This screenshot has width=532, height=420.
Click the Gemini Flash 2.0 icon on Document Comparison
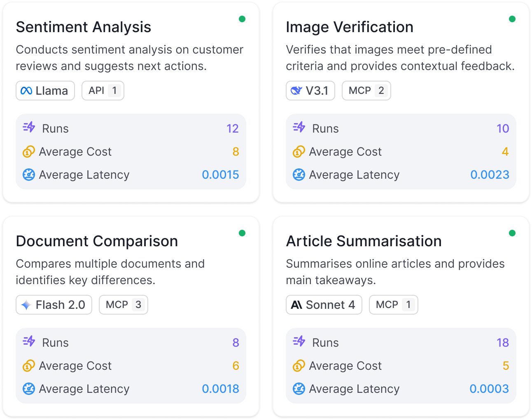click(x=26, y=305)
